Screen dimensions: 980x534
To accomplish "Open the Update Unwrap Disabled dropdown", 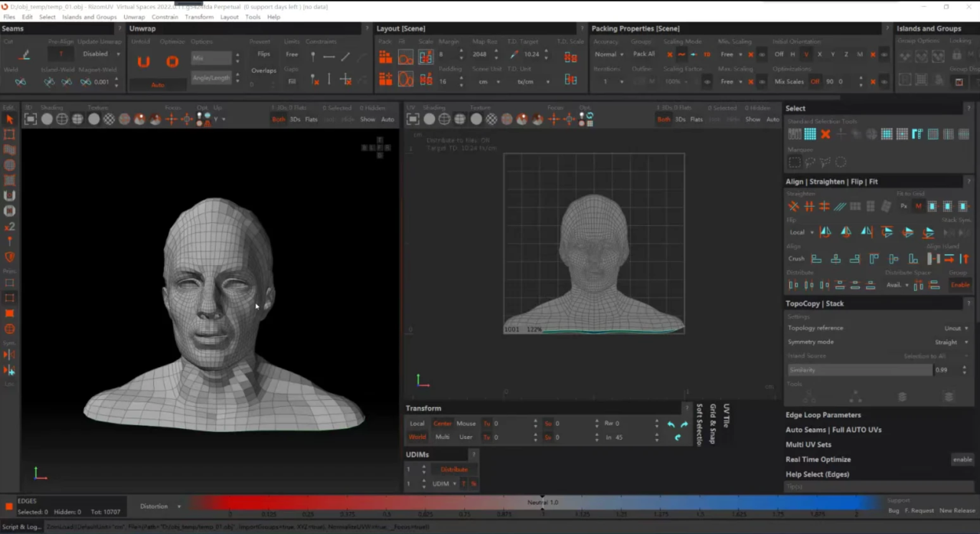I will [100, 54].
